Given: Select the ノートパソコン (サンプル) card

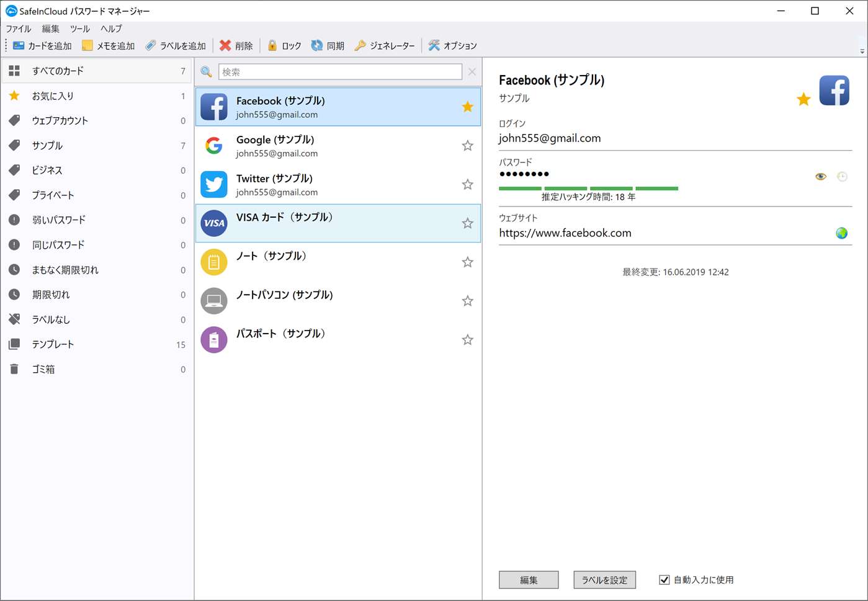Looking at the screenshot, I should click(x=338, y=301).
